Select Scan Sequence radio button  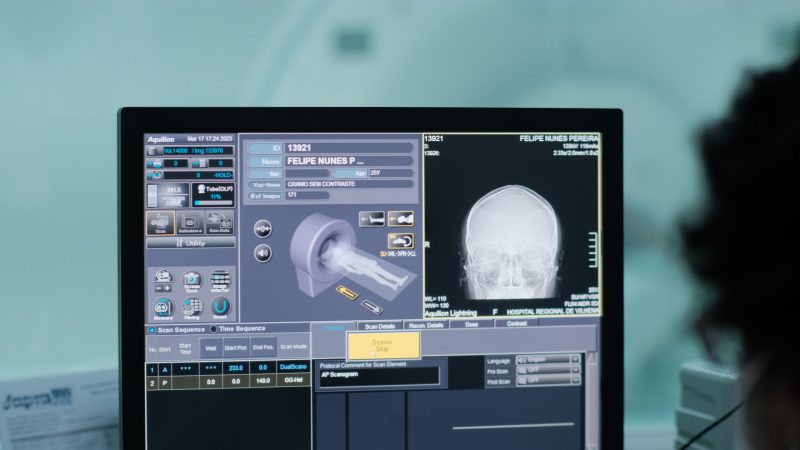[152, 330]
